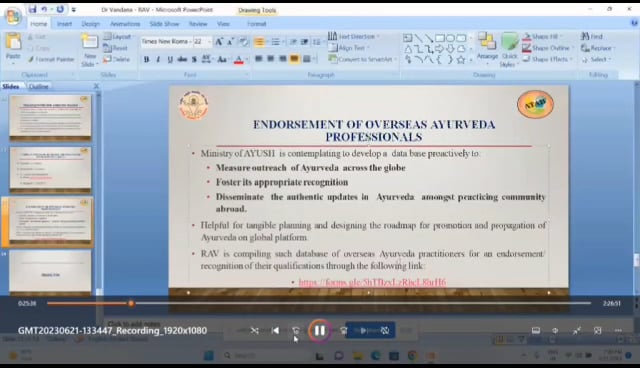Click the Office orb button
The height and width of the screenshot is (368, 640).
point(13,16)
